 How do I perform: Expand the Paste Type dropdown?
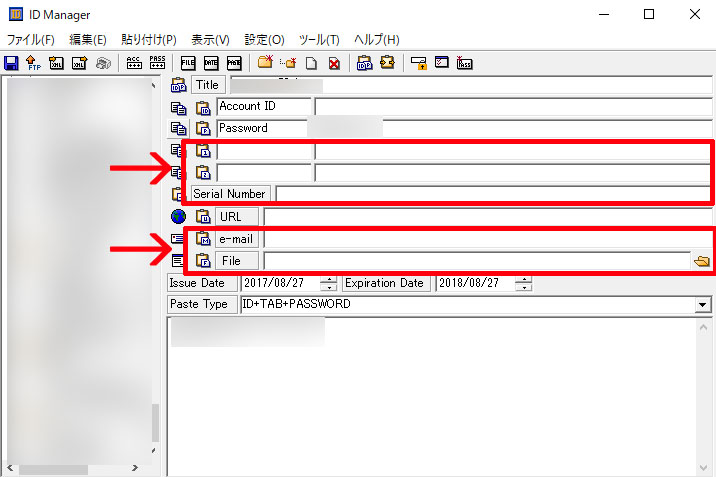[703, 304]
